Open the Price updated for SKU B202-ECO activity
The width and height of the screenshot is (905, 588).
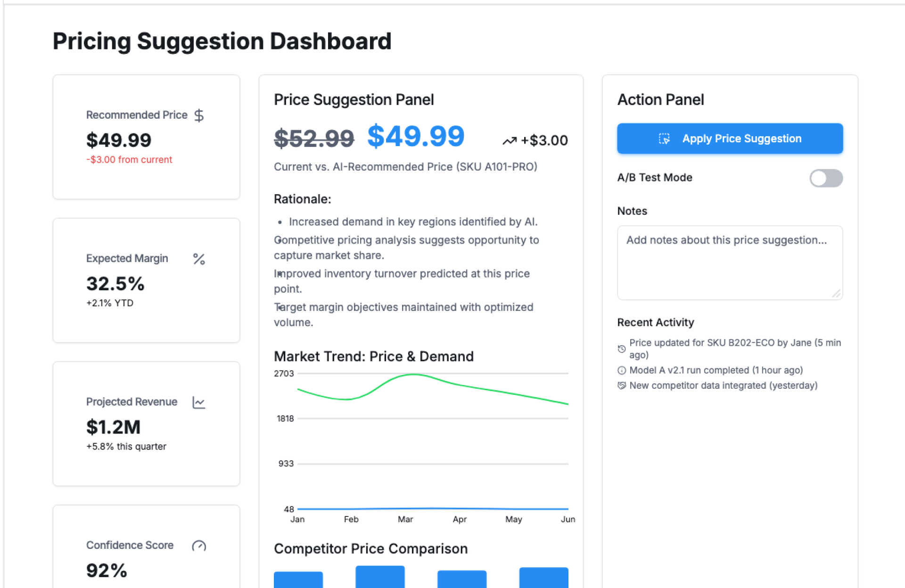(734, 349)
